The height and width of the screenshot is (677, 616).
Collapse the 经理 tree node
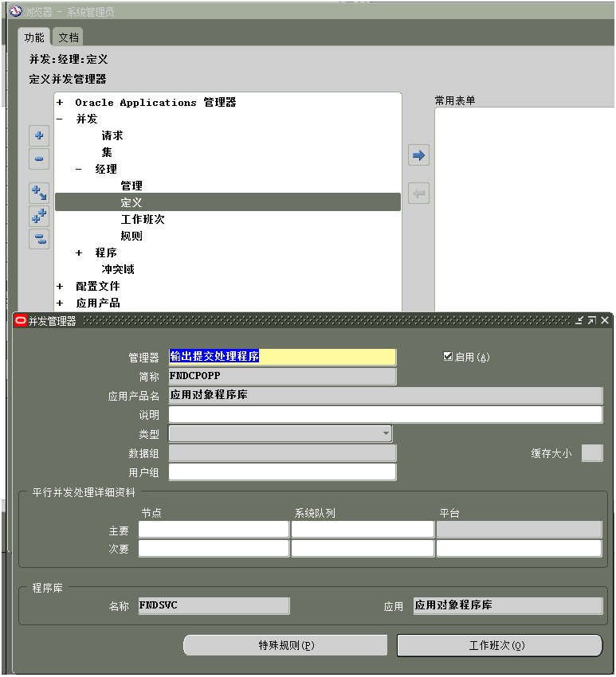click(79, 169)
